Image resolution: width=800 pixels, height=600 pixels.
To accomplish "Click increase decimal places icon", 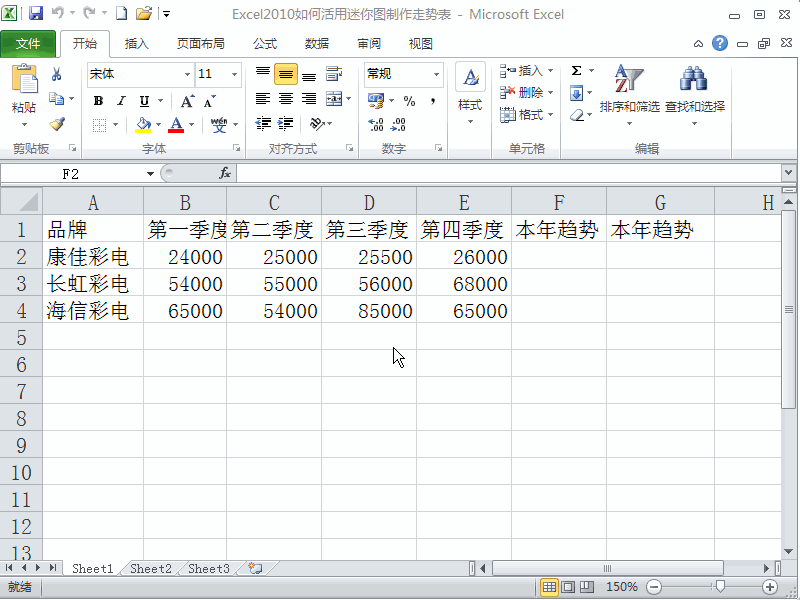I will 376,124.
